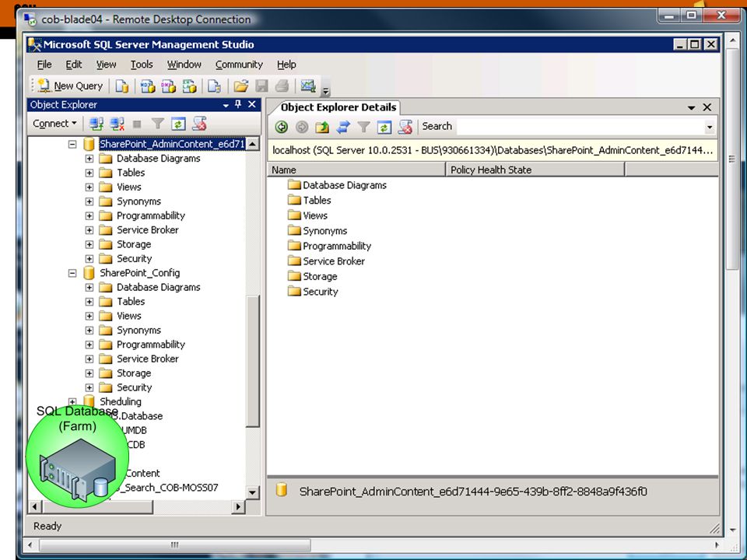Open Object Explorer window position arrow

click(226, 105)
